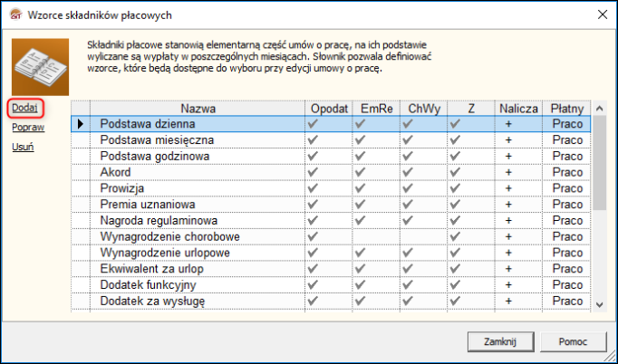Click the app icon in title bar
The height and width of the screenshot is (364, 618).
pyautogui.click(x=14, y=15)
